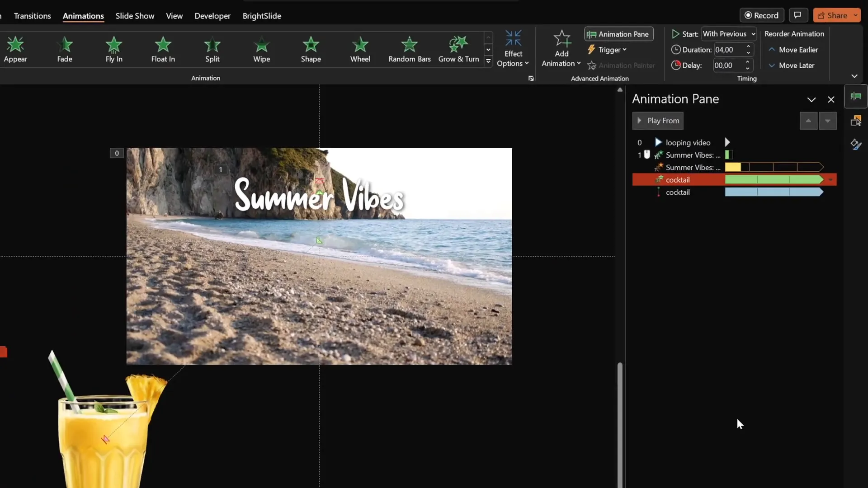Click the Animation Painter tool
Screen dimensions: 868x488
pyautogui.click(x=621, y=66)
